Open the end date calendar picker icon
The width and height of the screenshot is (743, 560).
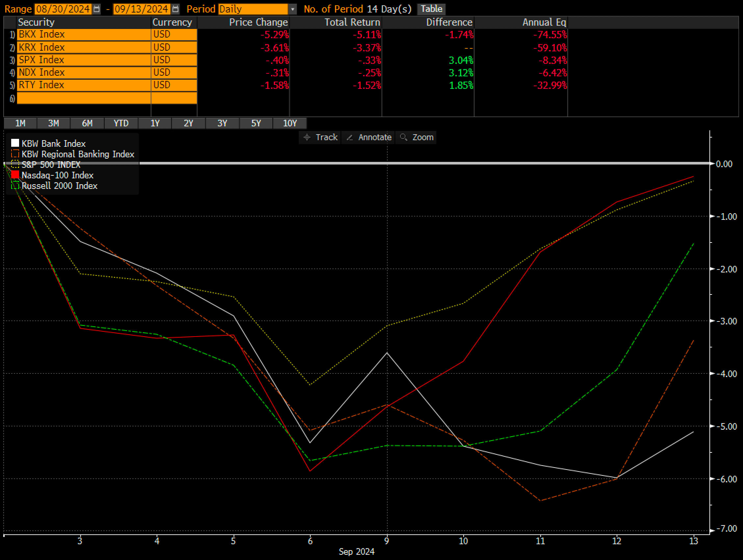pos(175,9)
